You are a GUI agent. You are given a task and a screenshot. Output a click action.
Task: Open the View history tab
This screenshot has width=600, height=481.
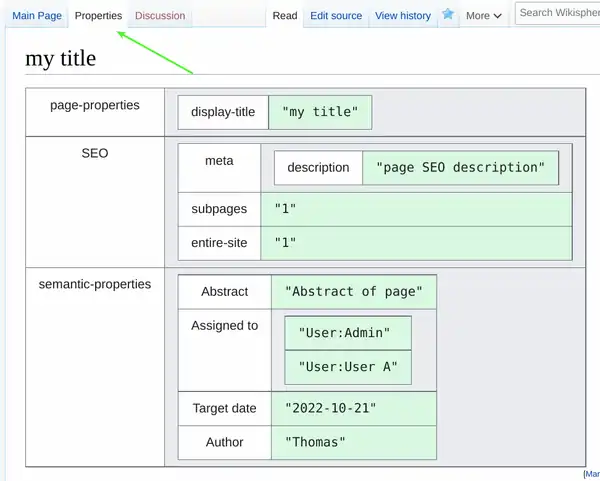(402, 16)
